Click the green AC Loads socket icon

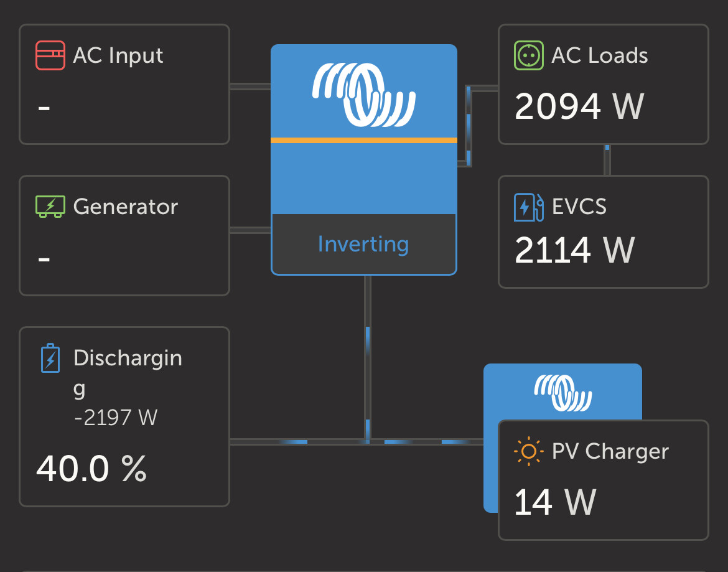click(529, 55)
